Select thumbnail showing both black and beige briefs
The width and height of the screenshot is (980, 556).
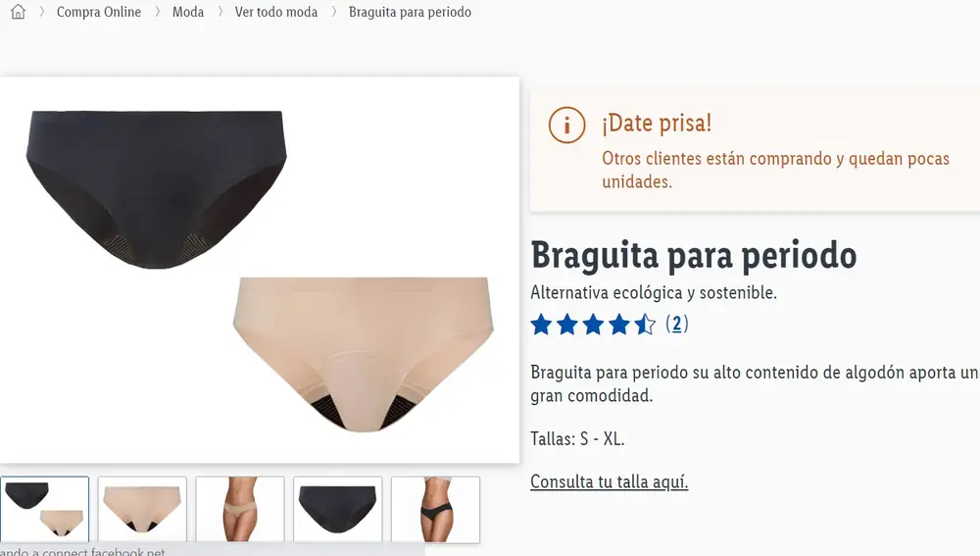pos(45,509)
